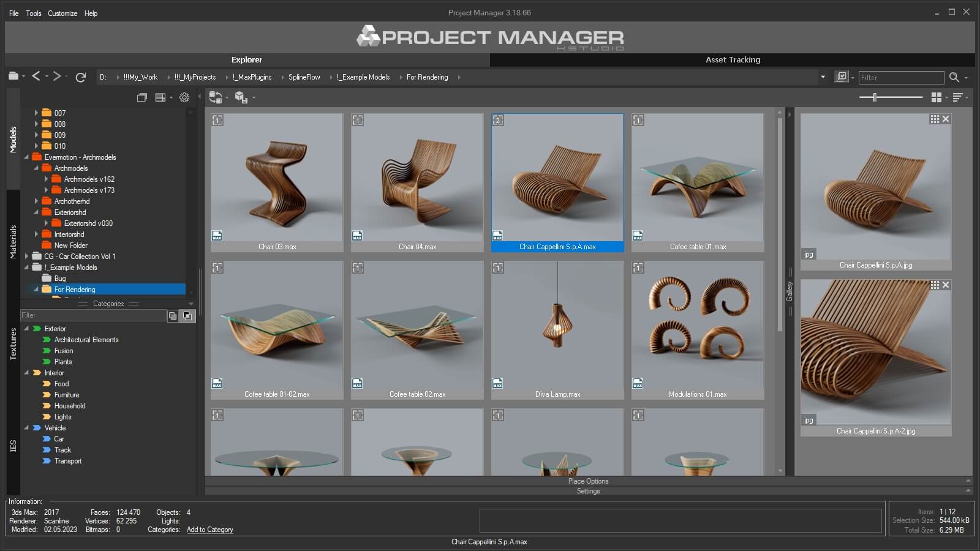Viewport: 980px width, 551px height.
Task: Click the navigate back arrow
Action: tap(36, 76)
